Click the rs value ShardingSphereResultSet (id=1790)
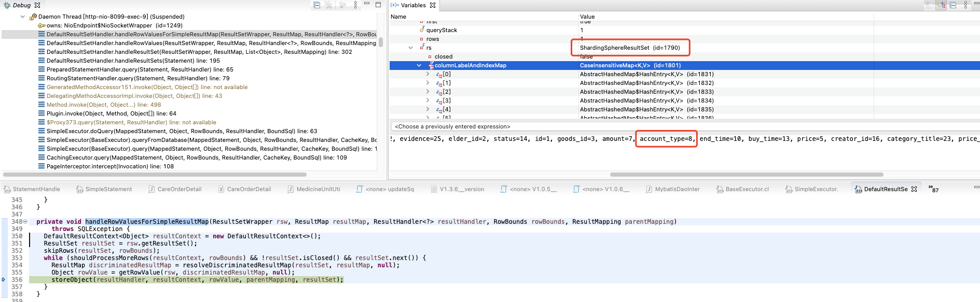The image size is (980, 302). (630, 48)
